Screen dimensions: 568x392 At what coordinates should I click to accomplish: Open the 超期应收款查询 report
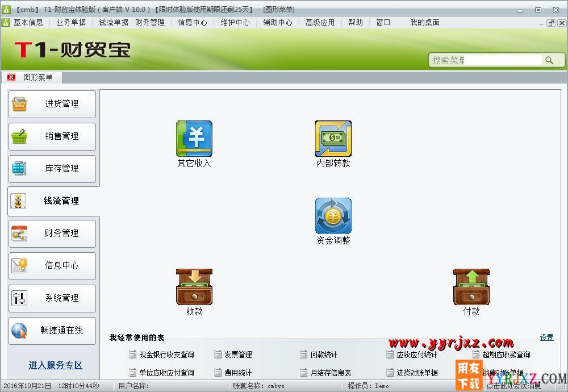[507, 355]
